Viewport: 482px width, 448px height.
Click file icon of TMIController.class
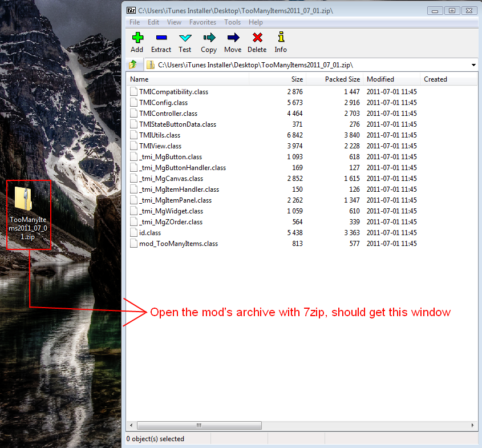point(133,113)
